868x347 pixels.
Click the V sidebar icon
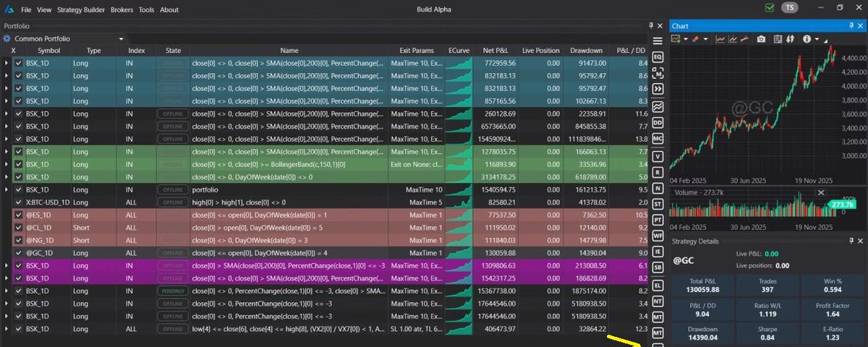click(x=658, y=155)
